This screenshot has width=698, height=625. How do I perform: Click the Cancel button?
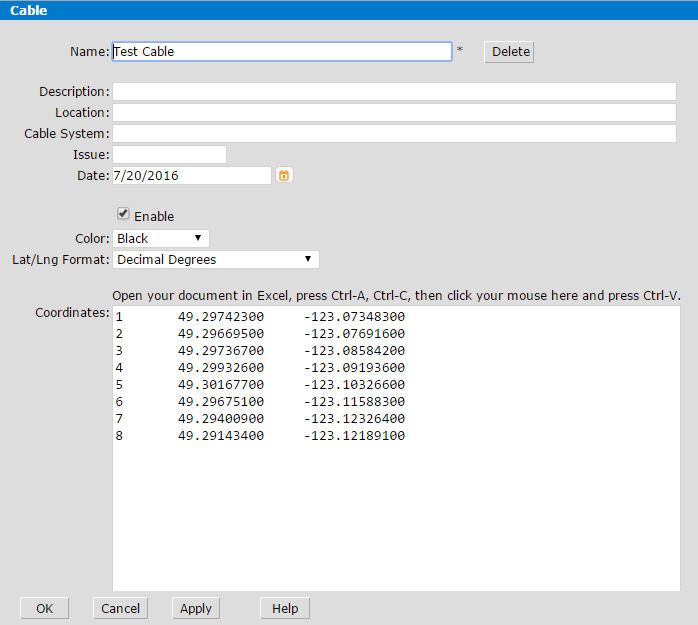(x=120, y=608)
